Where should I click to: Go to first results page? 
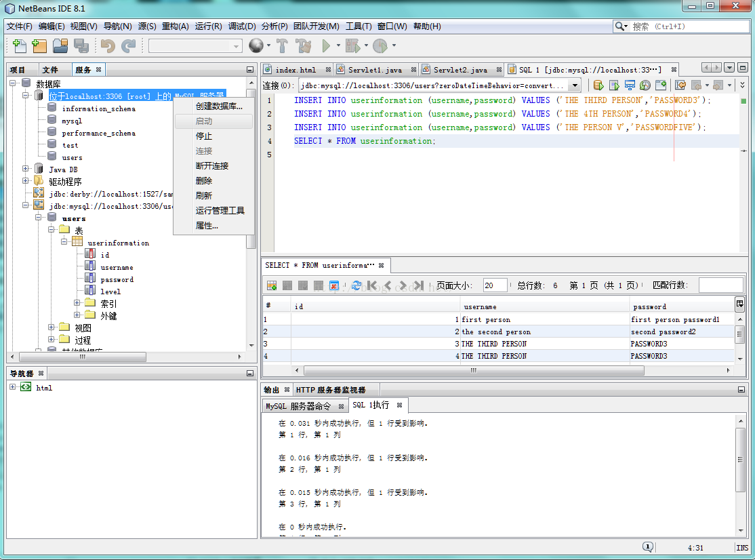click(371, 285)
